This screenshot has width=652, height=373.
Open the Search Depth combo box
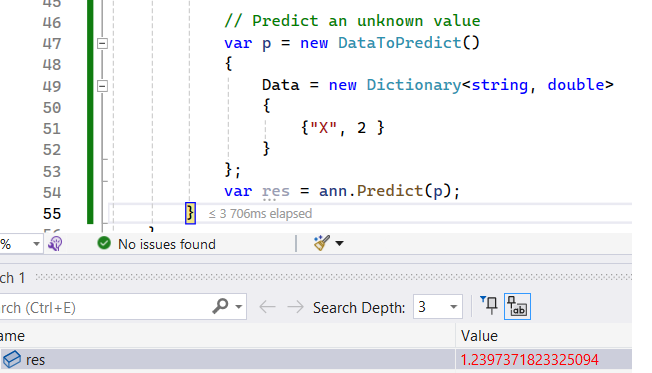pyautogui.click(x=437, y=307)
